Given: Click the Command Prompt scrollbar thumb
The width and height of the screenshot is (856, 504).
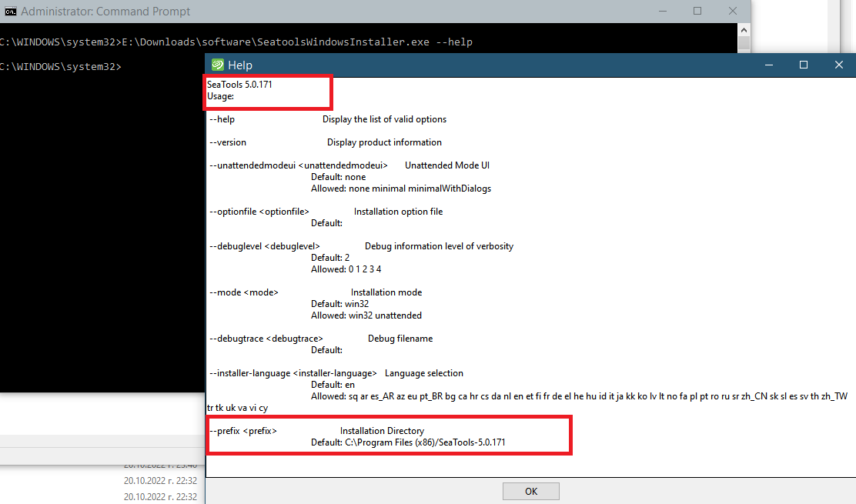Looking at the screenshot, I should 744,44.
